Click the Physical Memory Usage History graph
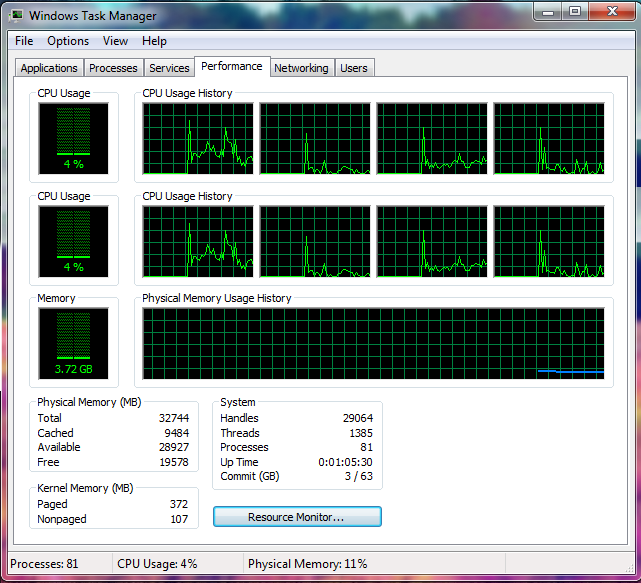Image resolution: width=641 pixels, height=583 pixels. click(x=373, y=343)
